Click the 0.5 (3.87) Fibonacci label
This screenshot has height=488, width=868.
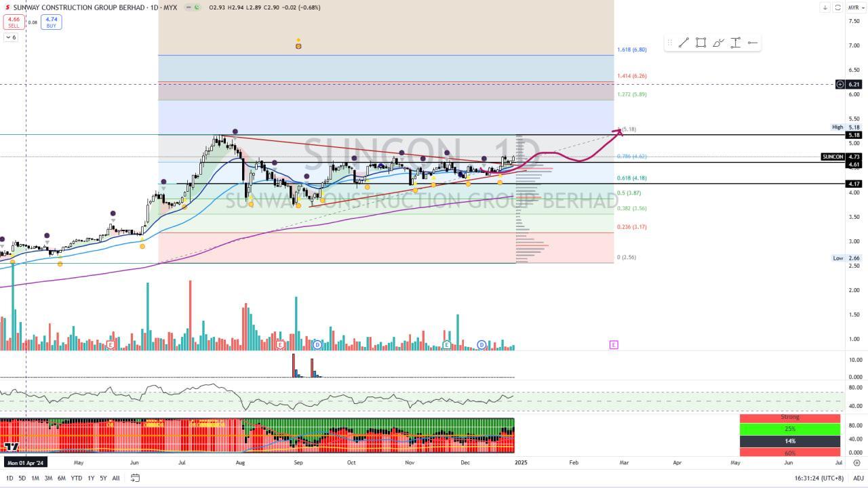(x=629, y=192)
